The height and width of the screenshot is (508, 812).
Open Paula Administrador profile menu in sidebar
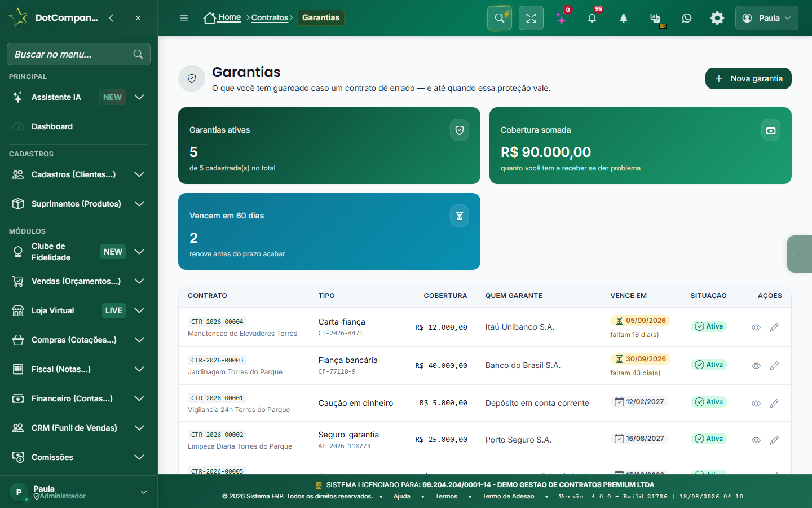[x=78, y=492]
